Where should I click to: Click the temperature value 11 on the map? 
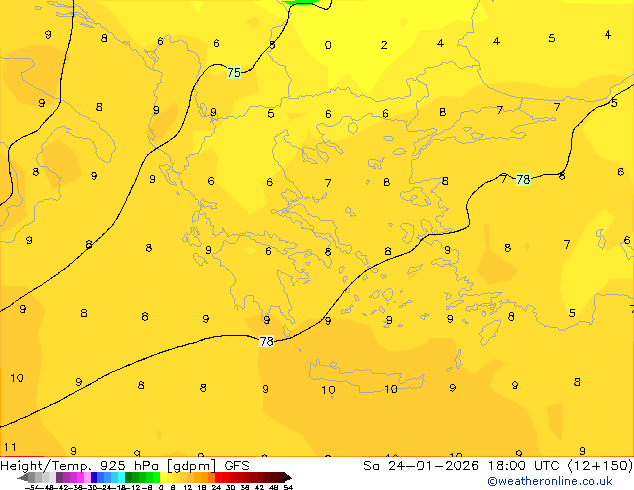pyautogui.click(x=10, y=447)
